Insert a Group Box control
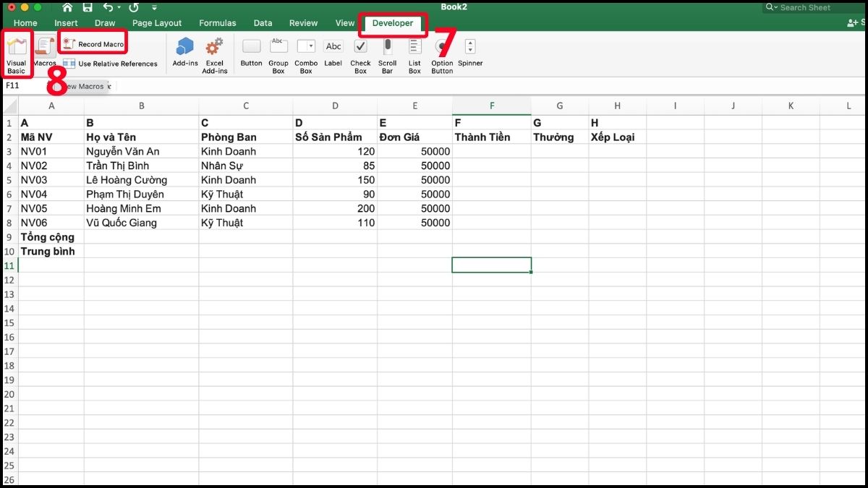Viewport: 868px width, 488px height. 278,56
